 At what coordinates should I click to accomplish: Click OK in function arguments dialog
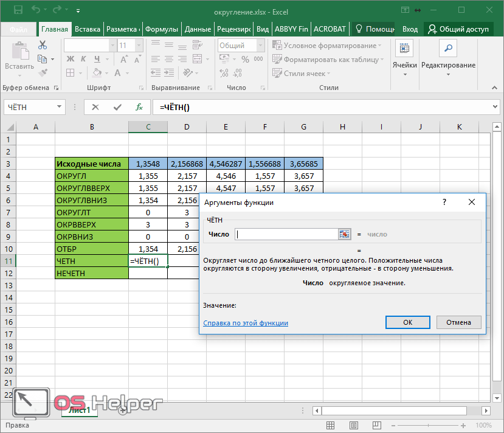pyautogui.click(x=407, y=322)
